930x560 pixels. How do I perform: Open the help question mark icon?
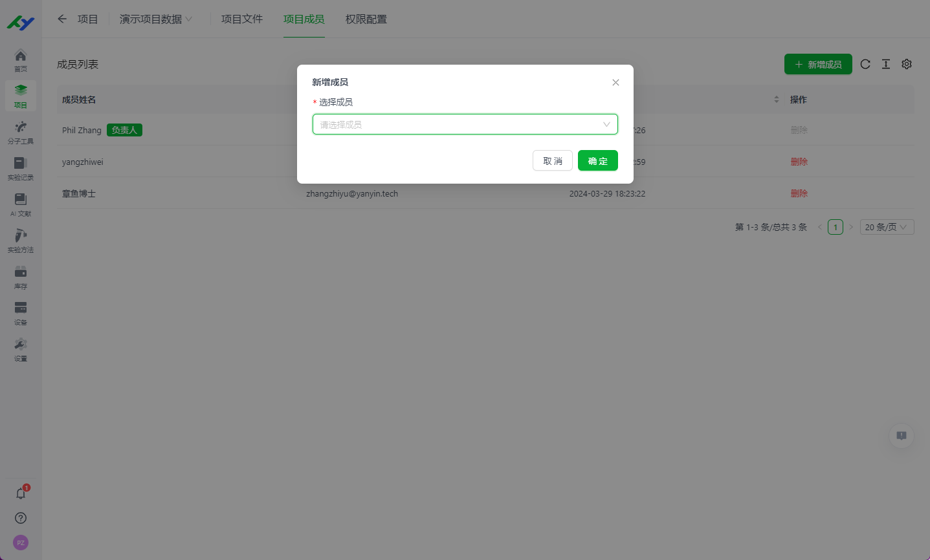point(21,518)
